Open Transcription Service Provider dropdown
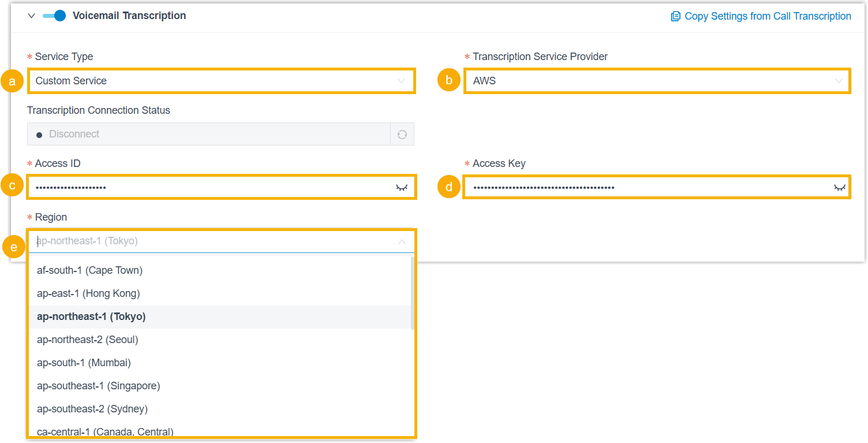The width and height of the screenshot is (868, 443). pyautogui.click(x=657, y=81)
